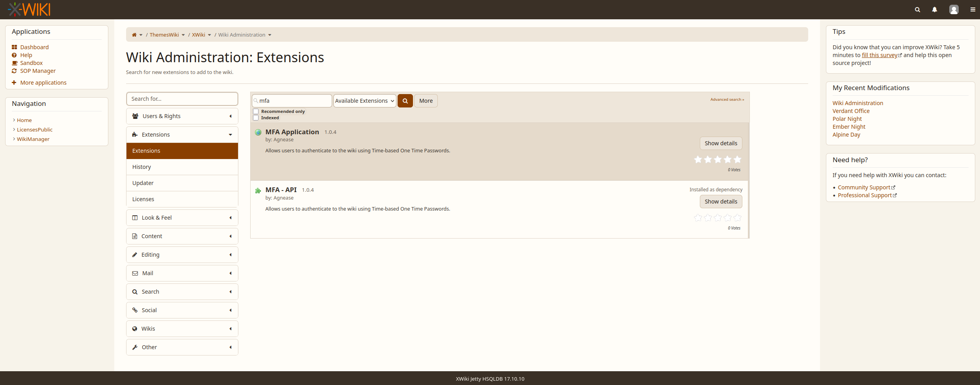This screenshot has height=385, width=980.
Task: Expand Home in Navigation tree
Action: coord(14,120)
